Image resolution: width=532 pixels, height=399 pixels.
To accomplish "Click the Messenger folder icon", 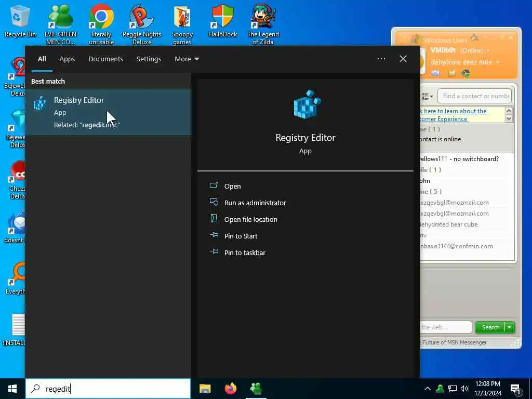I will 451,74.
